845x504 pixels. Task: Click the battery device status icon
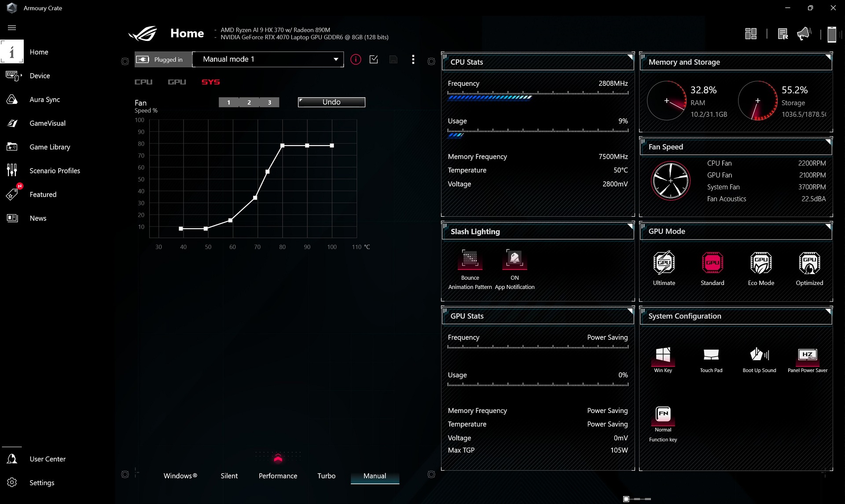click(832, 34)
